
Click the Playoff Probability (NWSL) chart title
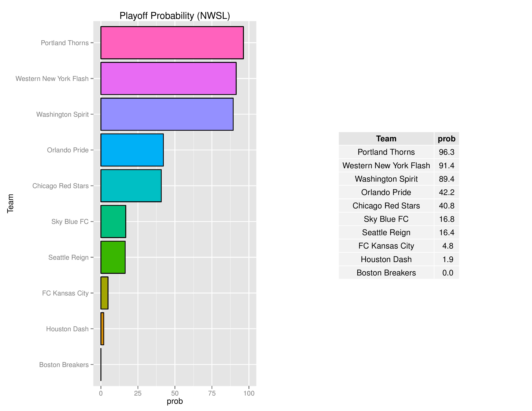point(175,16)
